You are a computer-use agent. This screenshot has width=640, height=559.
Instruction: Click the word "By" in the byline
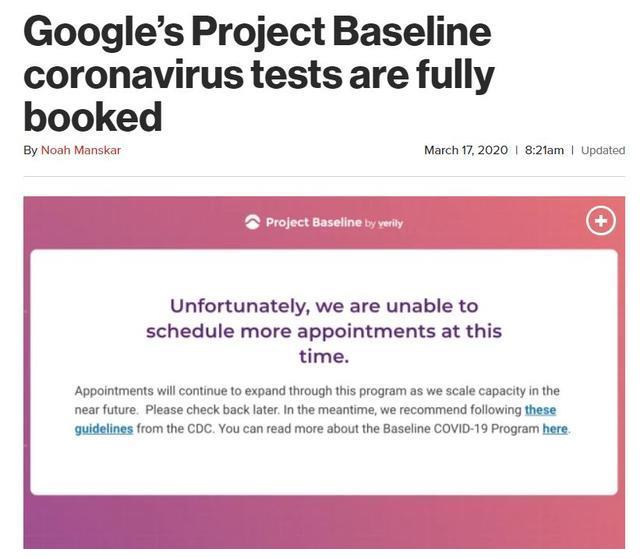(x=30, y=150)
